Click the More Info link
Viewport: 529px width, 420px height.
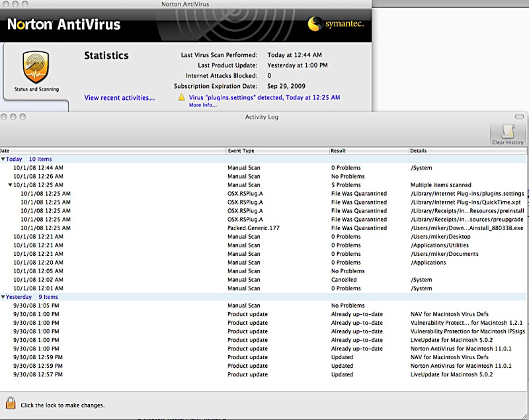(203, 105)
